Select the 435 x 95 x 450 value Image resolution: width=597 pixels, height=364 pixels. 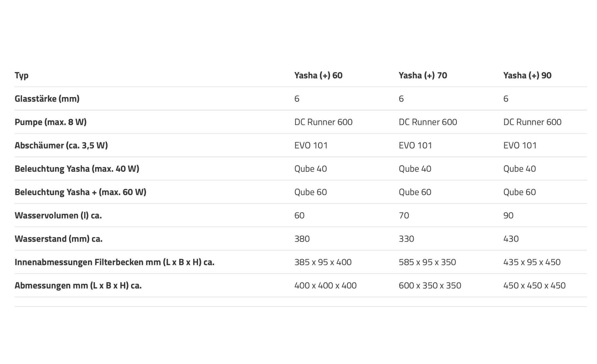(x=532, y=262)
